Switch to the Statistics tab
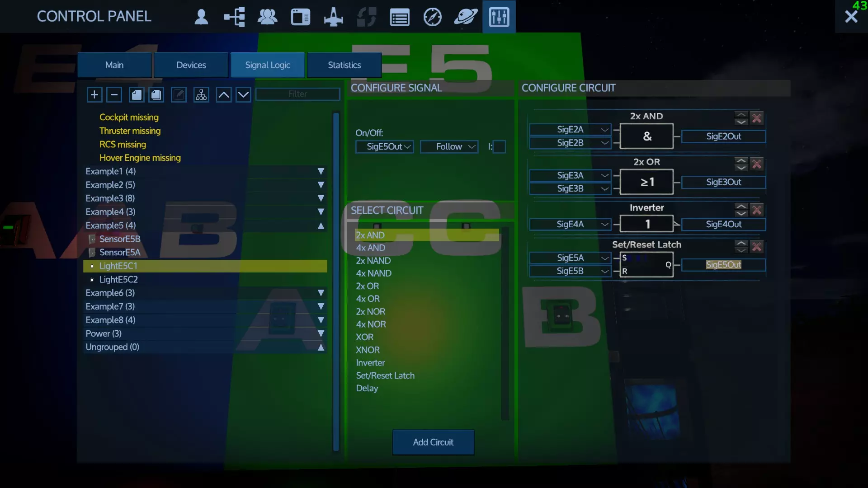 click(344, 65)
